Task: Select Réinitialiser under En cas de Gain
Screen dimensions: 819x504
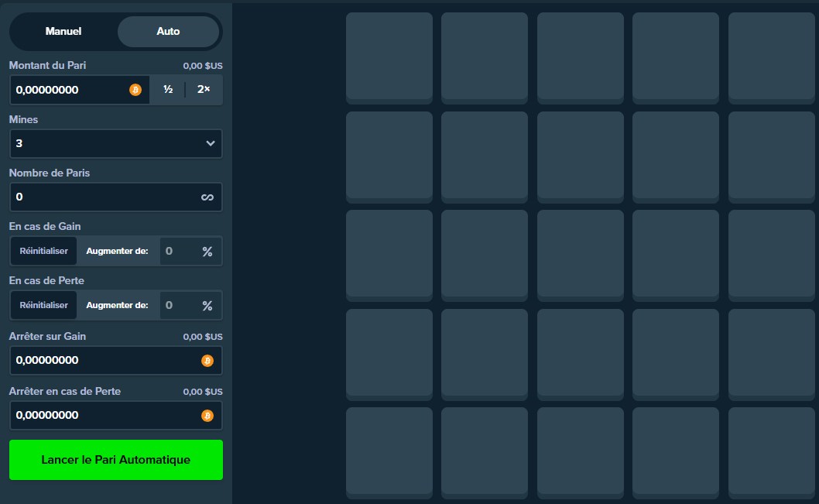Action: click(44, 252)
